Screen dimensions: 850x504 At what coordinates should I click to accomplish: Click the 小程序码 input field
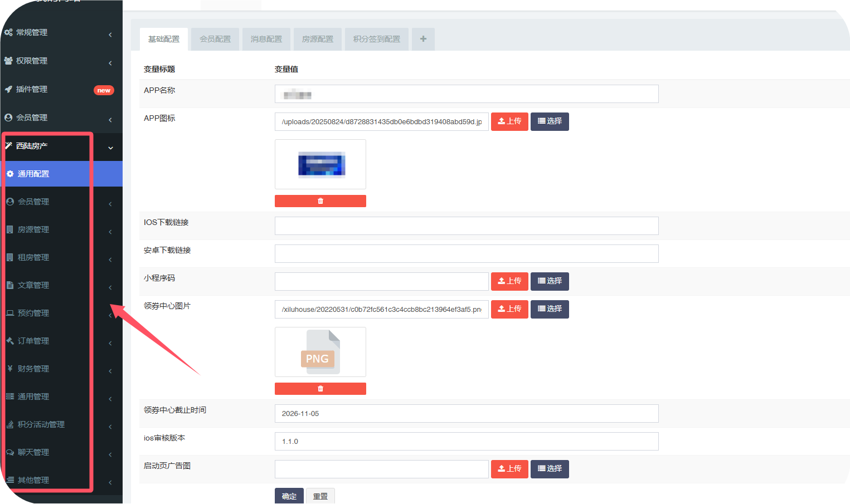pyautogui.click(x=382, y=281)
